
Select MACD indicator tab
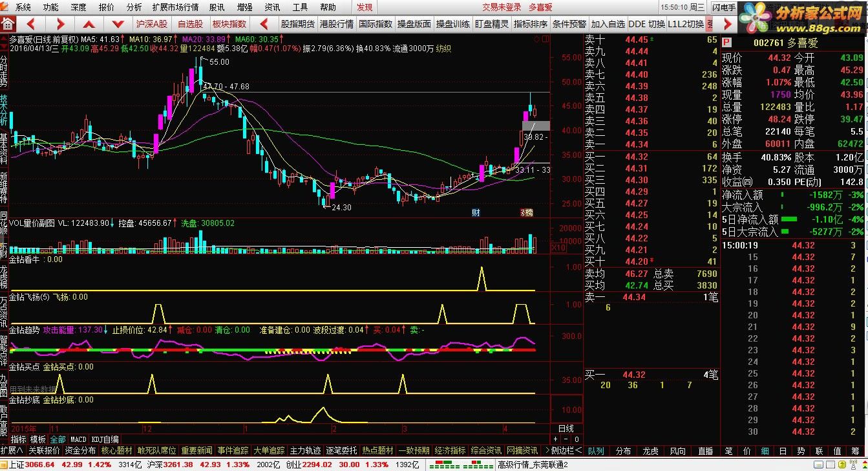[x=78, y=439]
